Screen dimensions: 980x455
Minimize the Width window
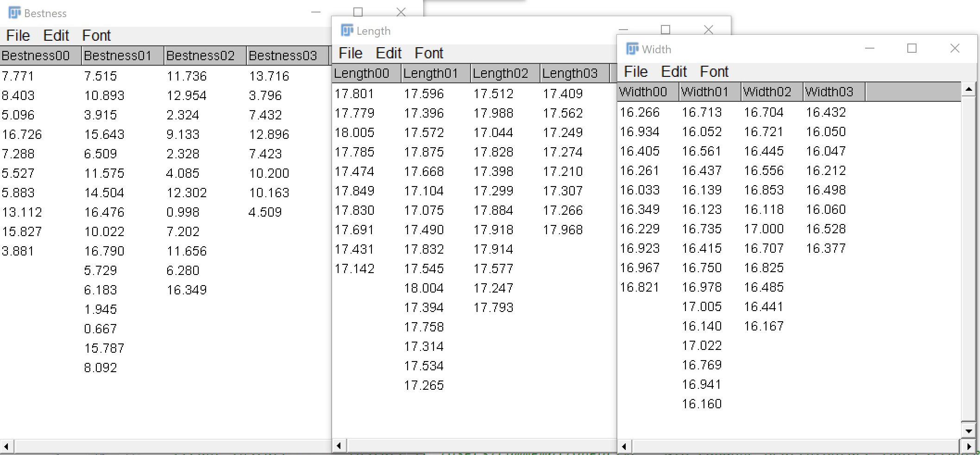point(869,49)
